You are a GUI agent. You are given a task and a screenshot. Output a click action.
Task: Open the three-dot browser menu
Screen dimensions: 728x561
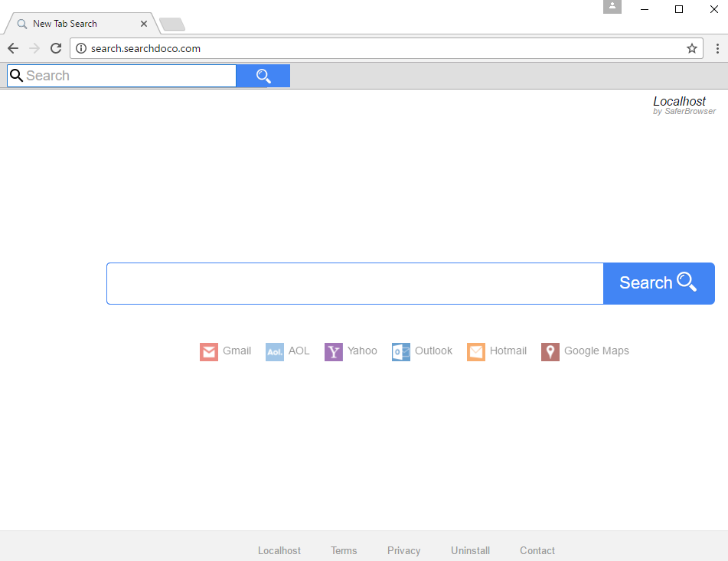tap(717, 47)
